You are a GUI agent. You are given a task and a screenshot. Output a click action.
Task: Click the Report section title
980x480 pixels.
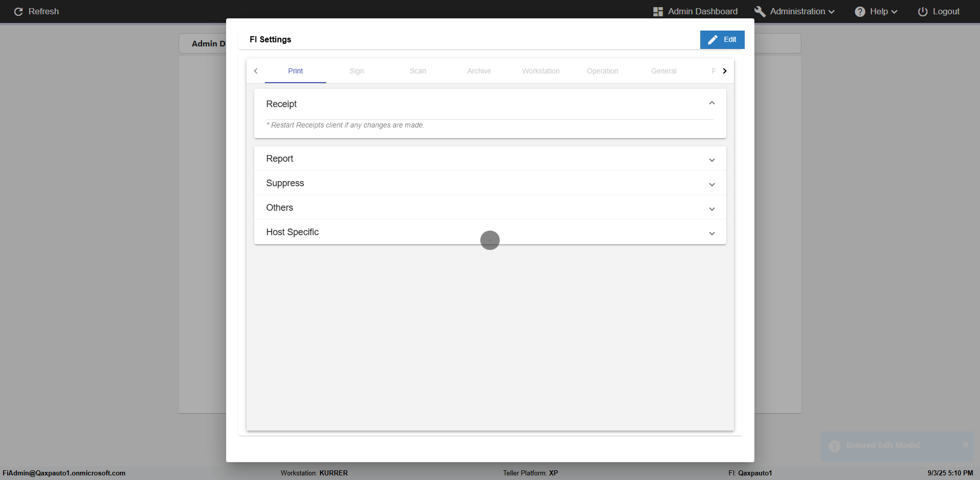click(280, 159)
